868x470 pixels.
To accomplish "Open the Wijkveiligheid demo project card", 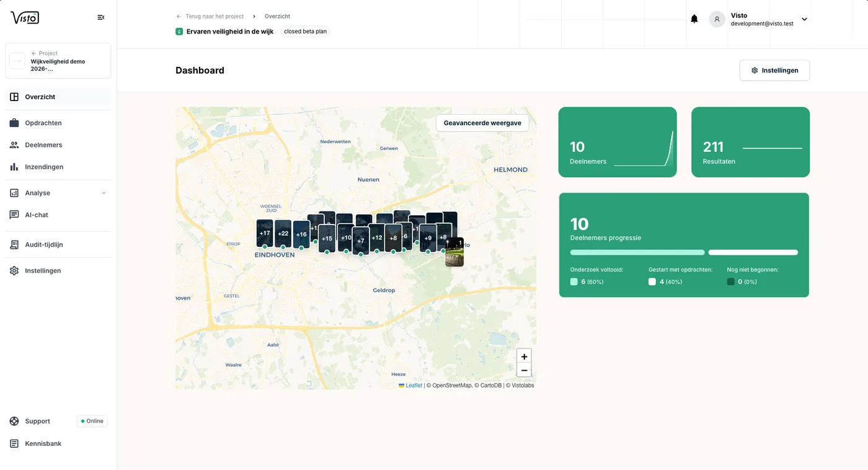I will click(58, 61).
